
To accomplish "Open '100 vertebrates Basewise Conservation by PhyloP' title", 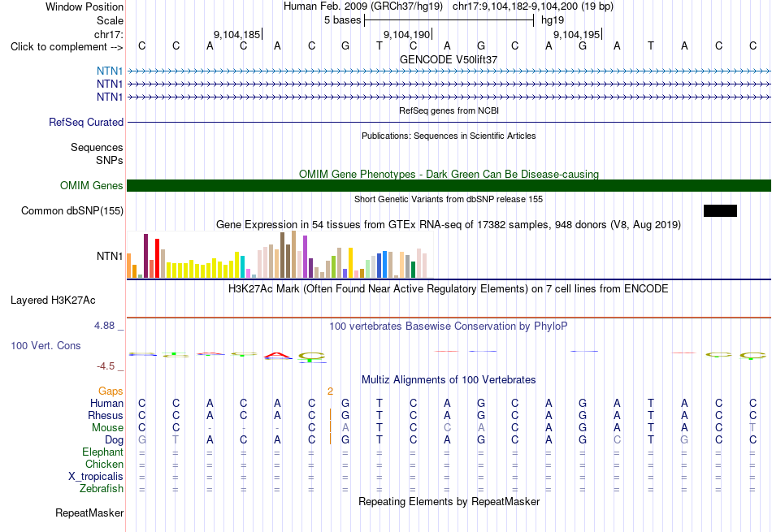I will tap(449, 327).
